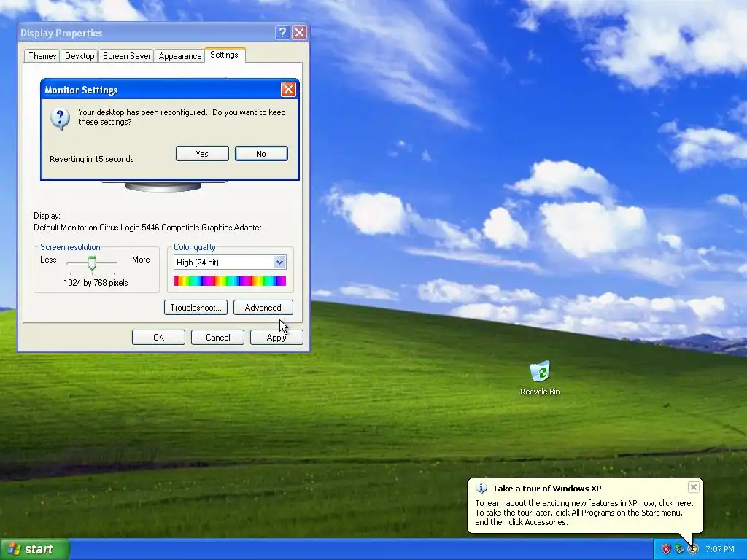Close the Monitor Settings dialog

pyautogui.click(x=288, y=90)
